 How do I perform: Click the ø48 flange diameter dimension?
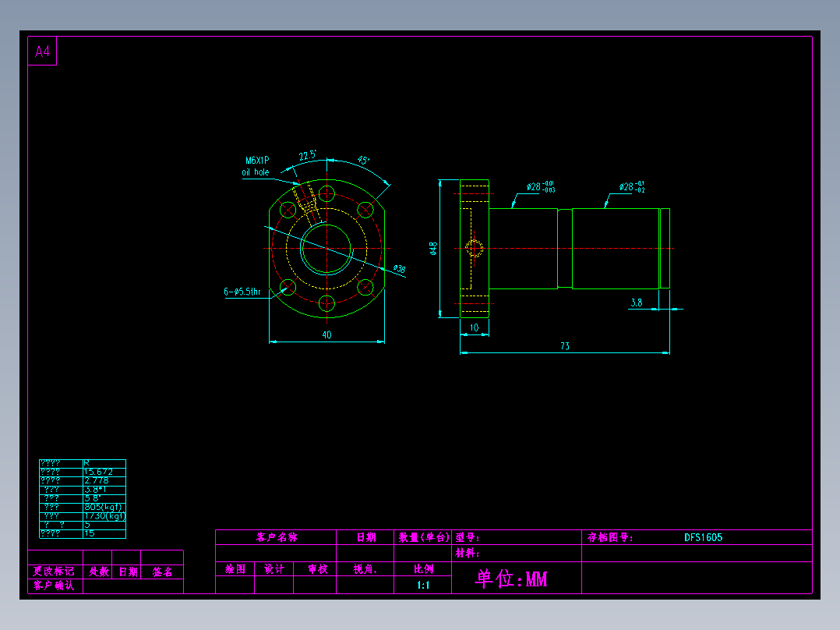tap(433, 248)
